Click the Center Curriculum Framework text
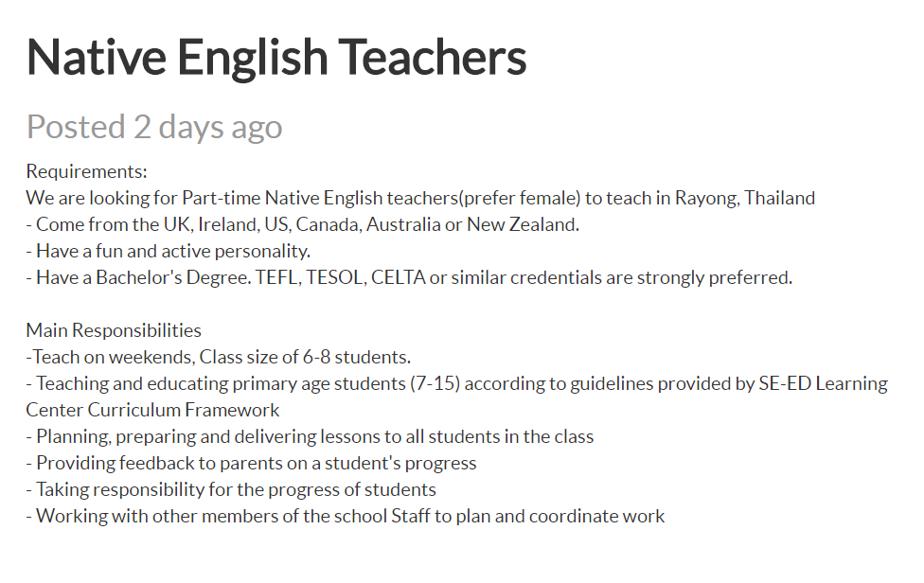 coord(152,410)
